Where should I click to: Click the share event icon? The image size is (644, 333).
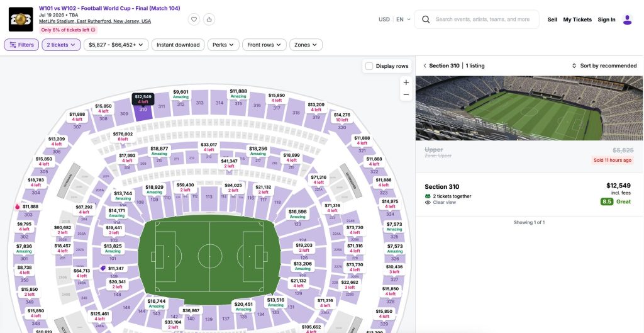pyautogui.click(x=209, y=20)
